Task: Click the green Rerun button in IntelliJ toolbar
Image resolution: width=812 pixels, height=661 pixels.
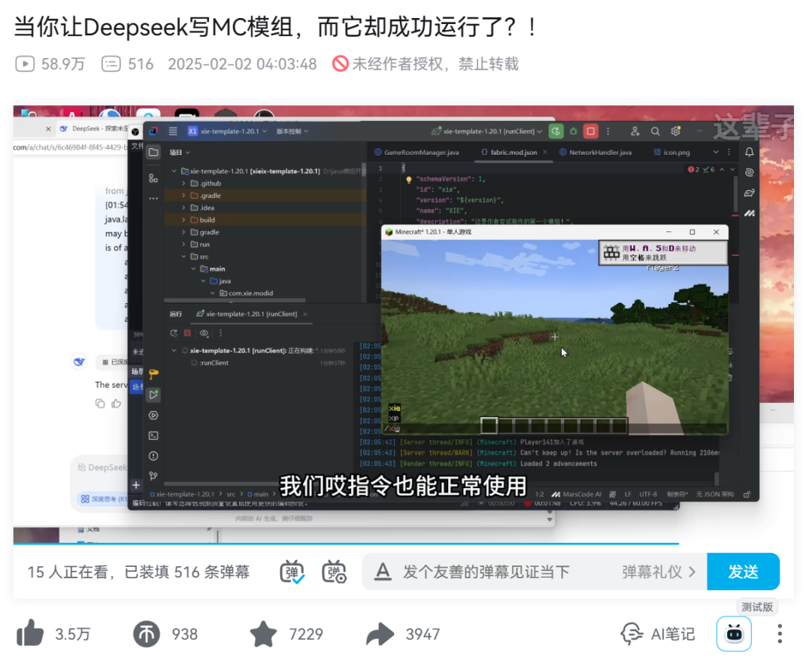Action: 556,131
